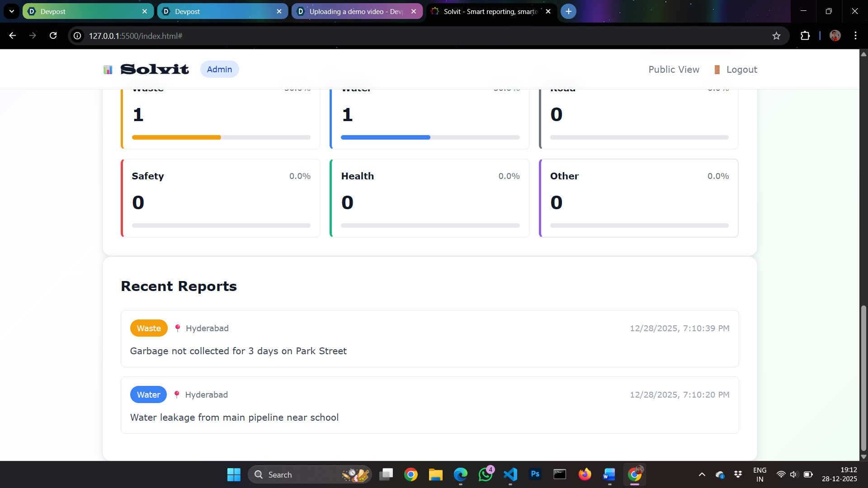
Task: Switch to the second Devpost tab
Action: point(222,11)
